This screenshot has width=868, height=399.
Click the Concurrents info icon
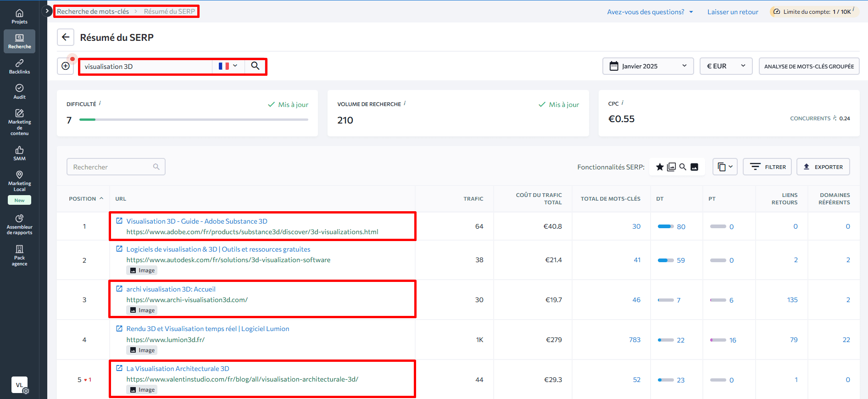[x=834, y=118]
